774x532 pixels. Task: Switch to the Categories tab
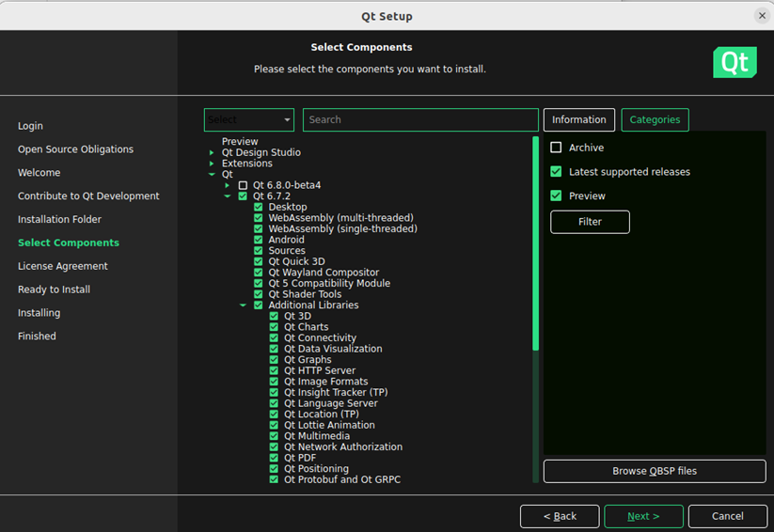click(x=655, y=120)
